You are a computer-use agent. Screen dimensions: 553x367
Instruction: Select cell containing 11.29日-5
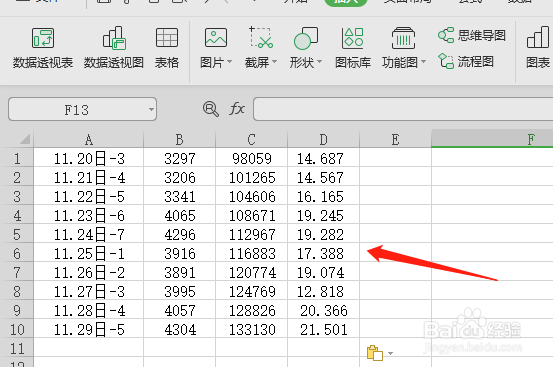pyautogui.click(x=89, y=330)
